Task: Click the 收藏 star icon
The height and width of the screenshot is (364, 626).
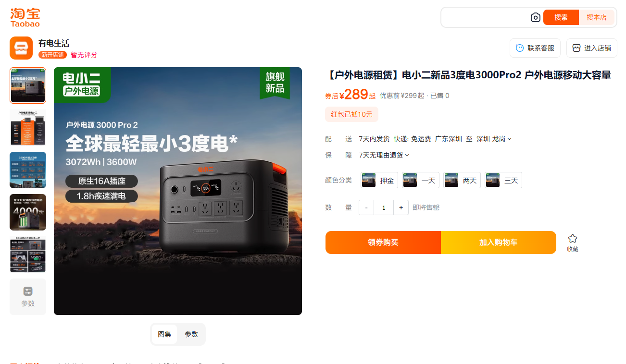Action: pos(573,239)
